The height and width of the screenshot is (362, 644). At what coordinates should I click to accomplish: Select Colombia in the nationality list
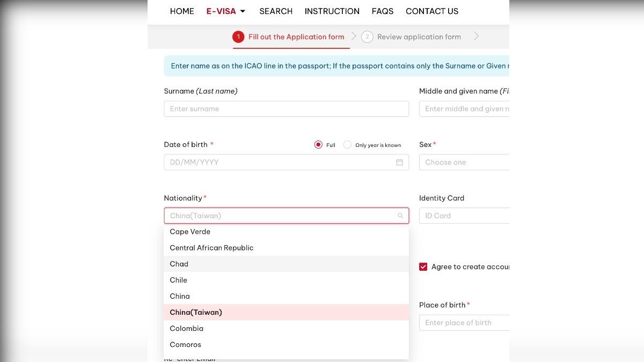[186, 328]
